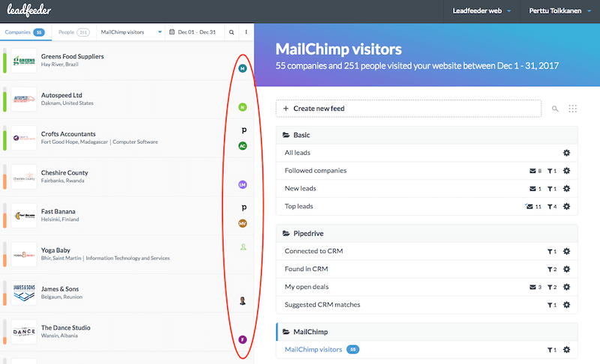The width and height of the screenshot is (600, 364).
Task: Click email notification icon on Followed companies
Action: tap(532, 171)
